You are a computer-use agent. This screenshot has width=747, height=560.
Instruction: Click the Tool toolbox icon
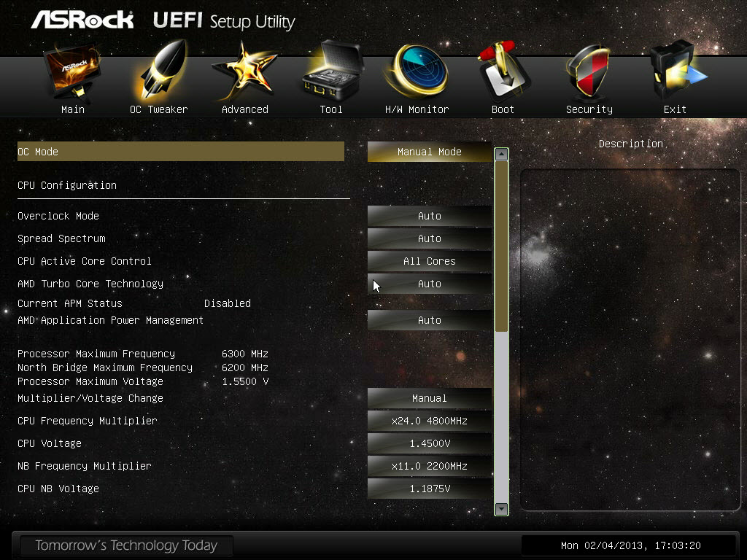pos(333,69)
